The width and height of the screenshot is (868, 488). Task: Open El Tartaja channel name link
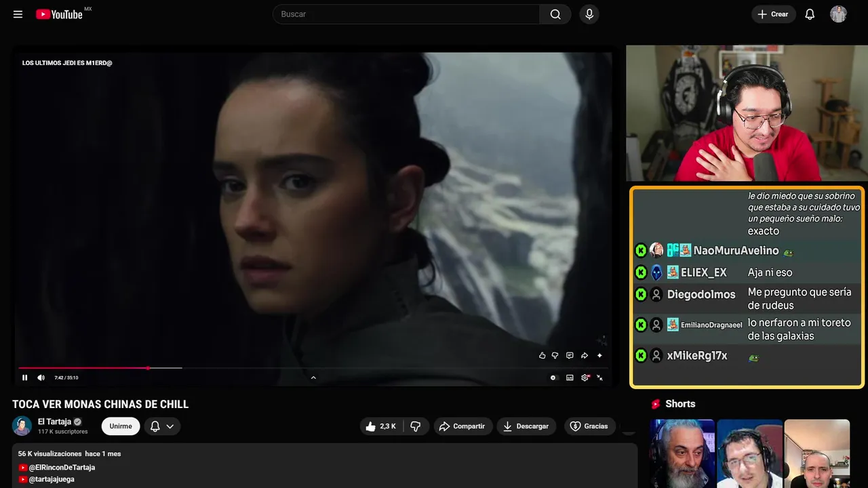click(x=54, y=422)
